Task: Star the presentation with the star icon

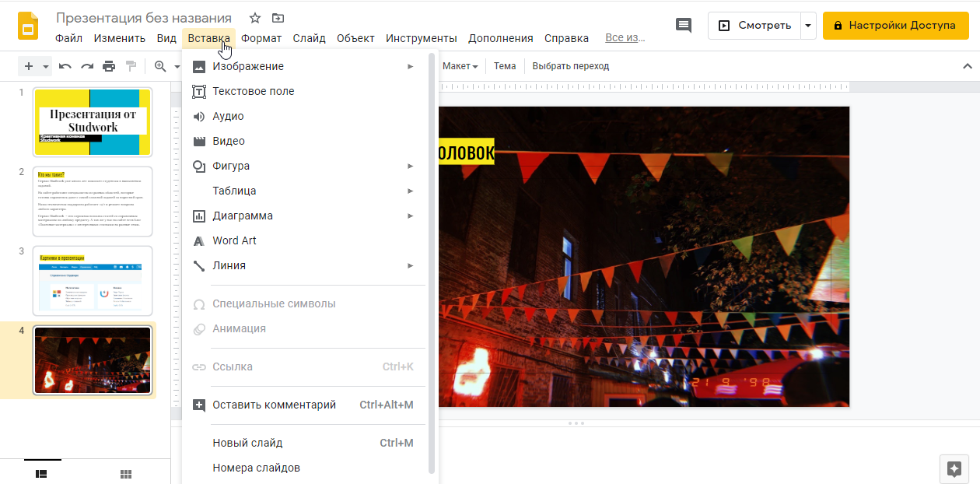Action: pos(255,18)
